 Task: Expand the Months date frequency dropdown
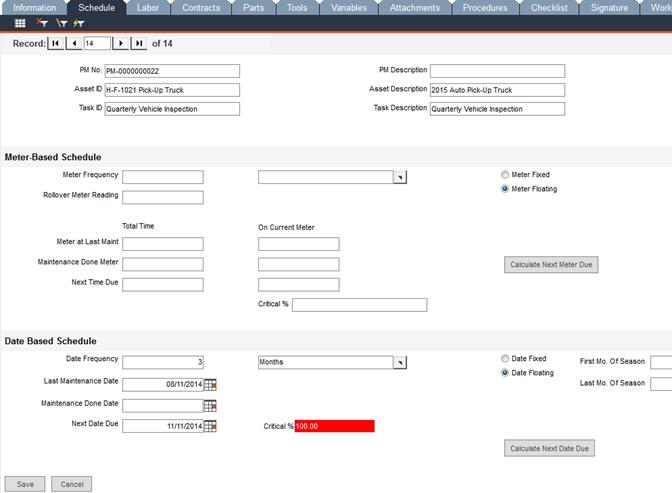point(400,363)
